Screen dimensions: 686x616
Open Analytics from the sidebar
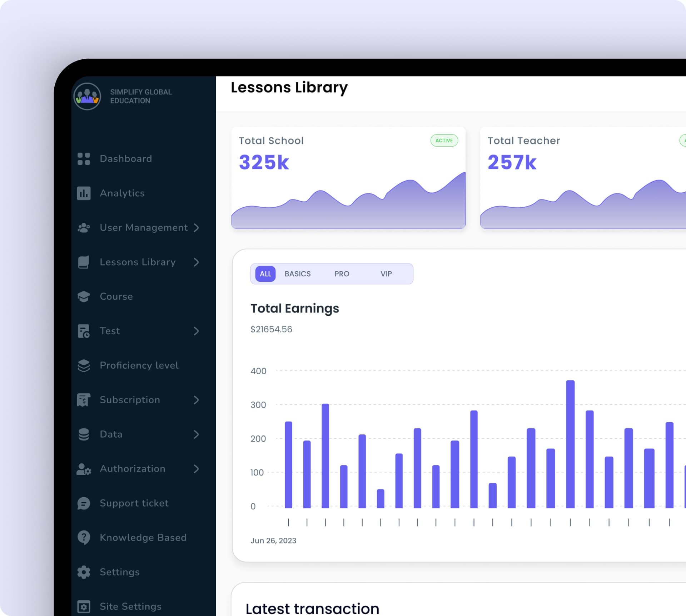pos(122,193)
